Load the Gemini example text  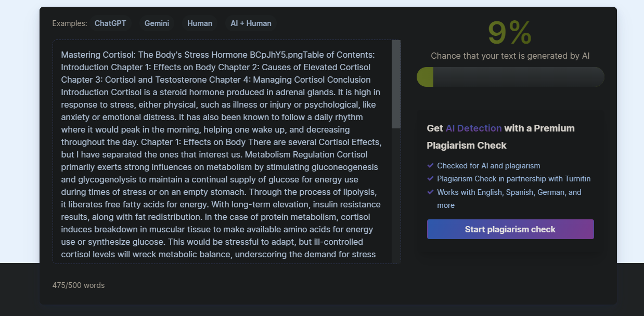pyautogui.click(x=157, y=23)
